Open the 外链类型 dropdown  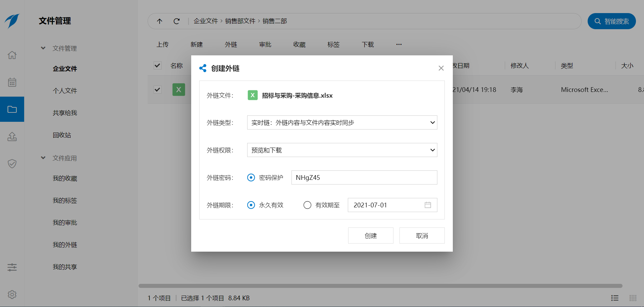[x=342, y=122]
